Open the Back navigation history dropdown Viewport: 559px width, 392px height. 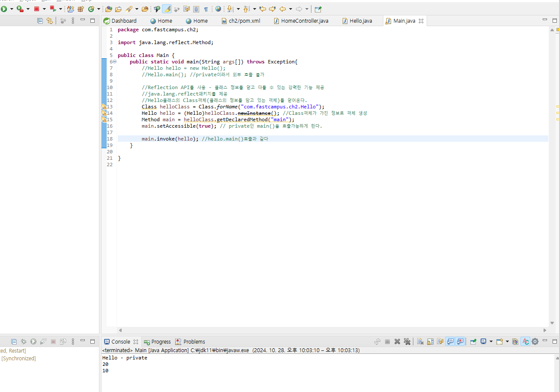290,9
